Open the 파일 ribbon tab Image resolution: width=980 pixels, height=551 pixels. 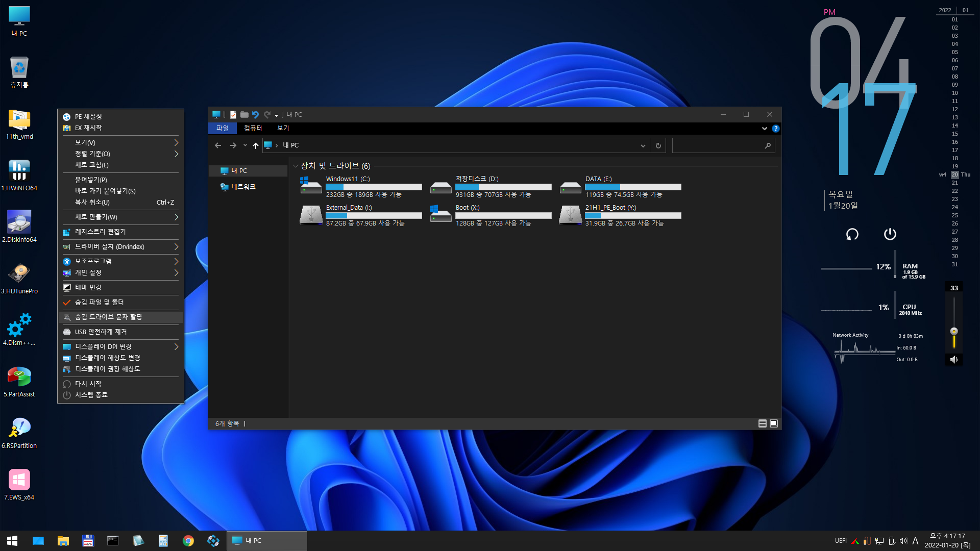tap(223, 129)
